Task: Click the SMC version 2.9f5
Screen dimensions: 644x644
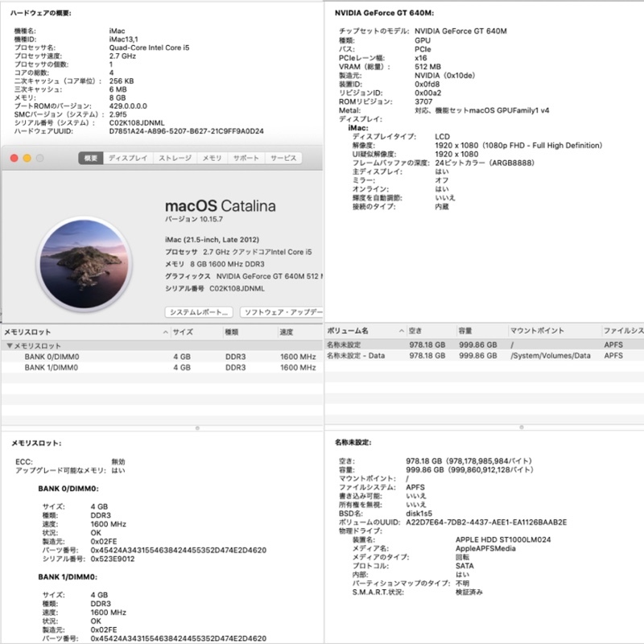Action: point(118,114)
